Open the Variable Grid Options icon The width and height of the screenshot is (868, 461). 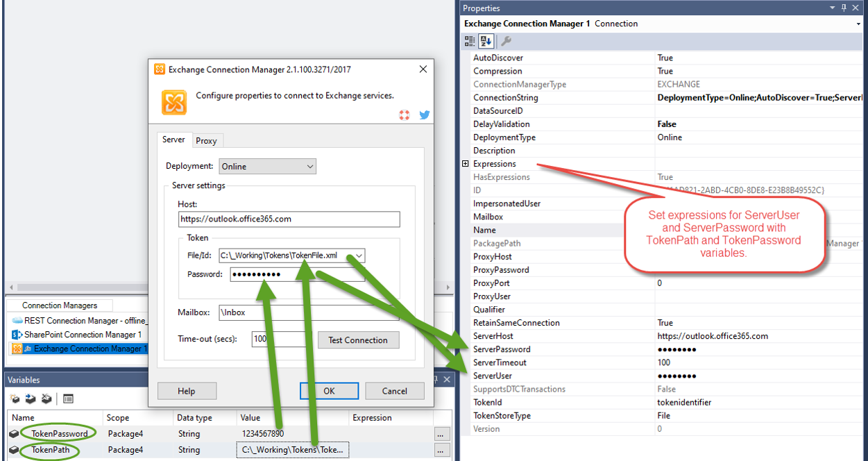coord(69,399)
